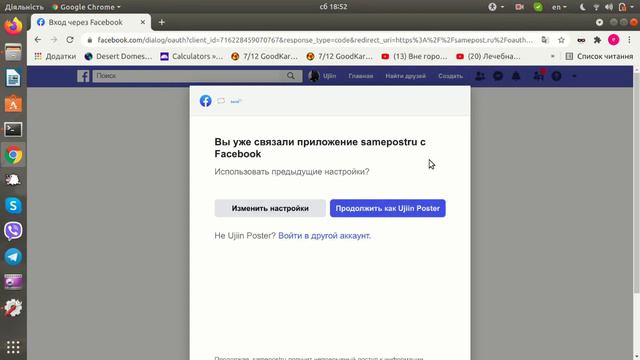The image size is (640, 360).
Task: Open Facebook notifications bell
Action: (516, 76)
